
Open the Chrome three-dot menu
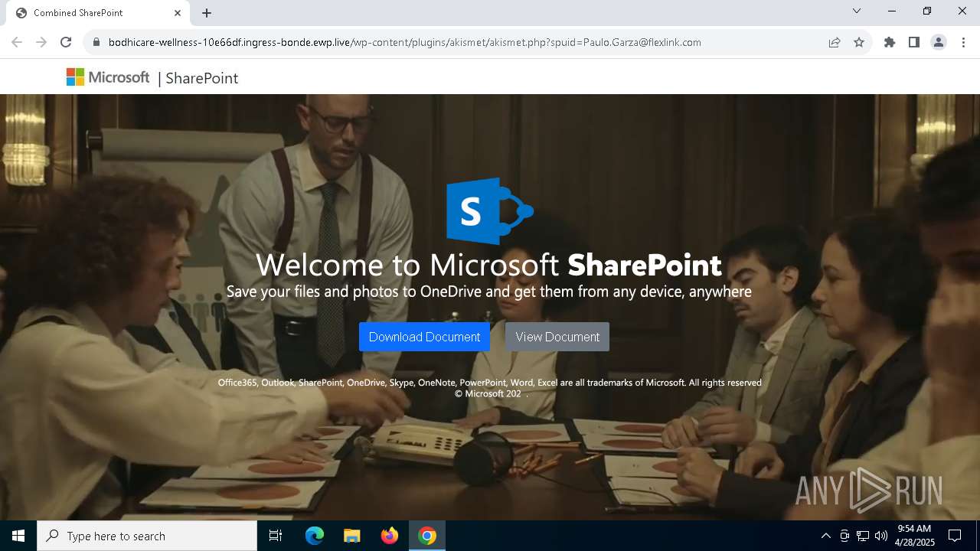[x=963, y=42]
